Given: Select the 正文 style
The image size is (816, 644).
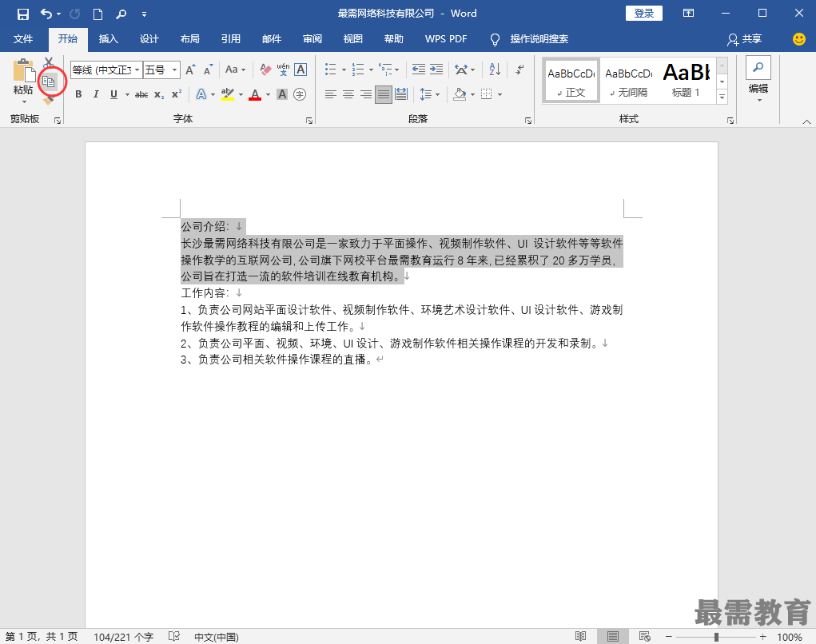Looking at the screenshot, I should pyautogui.click(x=571, y=81).
